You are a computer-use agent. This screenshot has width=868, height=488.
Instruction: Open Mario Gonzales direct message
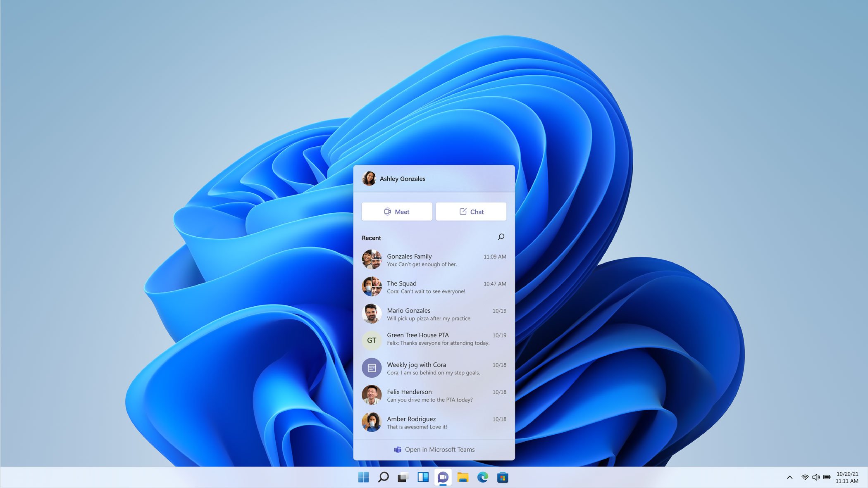[x=434, y=313]
